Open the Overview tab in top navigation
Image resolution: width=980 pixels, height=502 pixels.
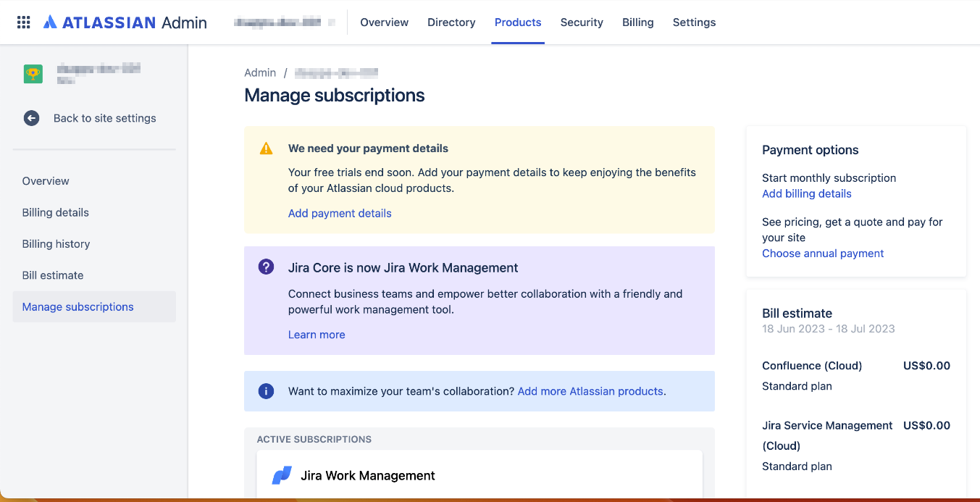tap(384, 22)
